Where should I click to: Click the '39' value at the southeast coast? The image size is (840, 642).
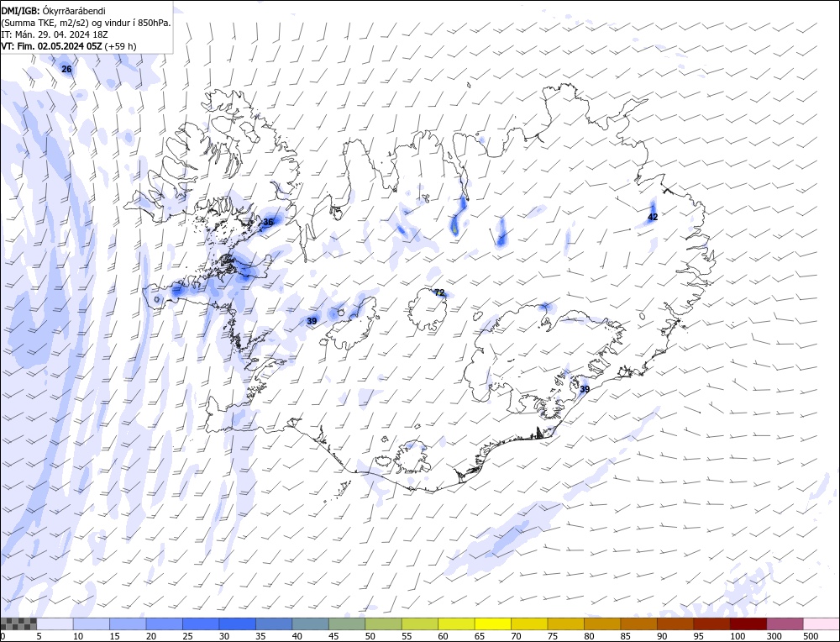click(585, 390)
